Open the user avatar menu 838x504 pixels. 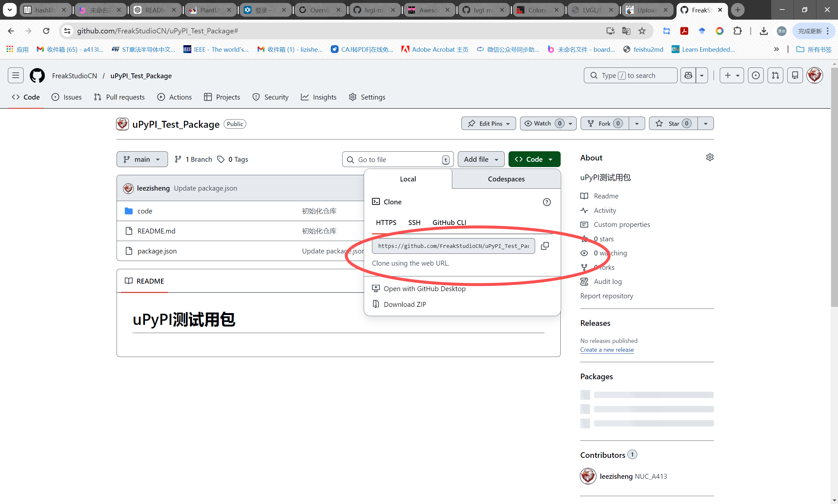click(x=814, y=75)
